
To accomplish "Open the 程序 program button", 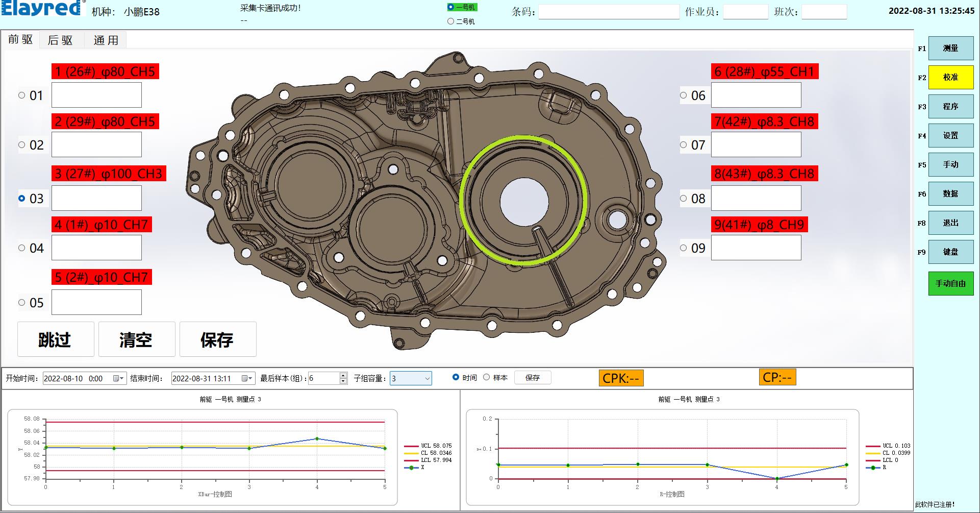I will tap(950, 107).
